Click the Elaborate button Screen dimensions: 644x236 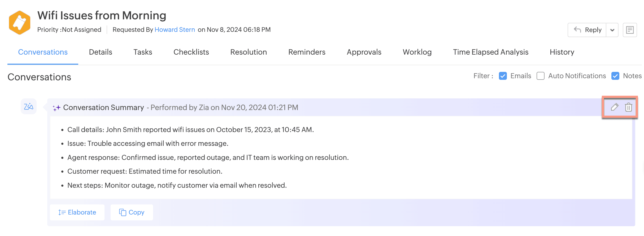click(x=77, y=212)
